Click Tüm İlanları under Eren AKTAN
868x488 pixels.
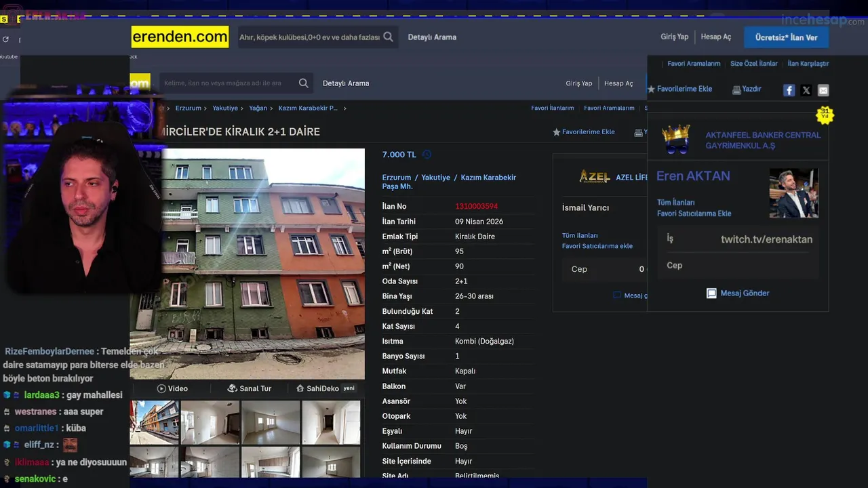[675, 203]
